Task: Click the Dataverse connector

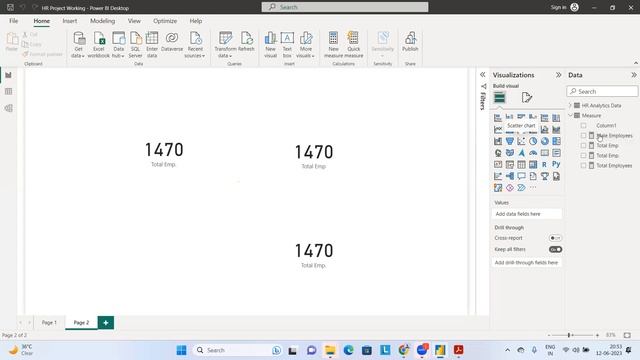Action: (x=172, y=42)
